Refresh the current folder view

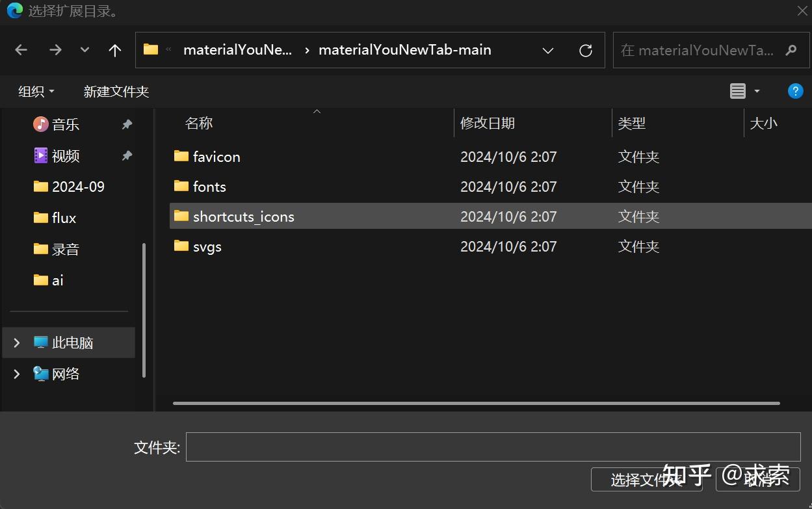584,49
